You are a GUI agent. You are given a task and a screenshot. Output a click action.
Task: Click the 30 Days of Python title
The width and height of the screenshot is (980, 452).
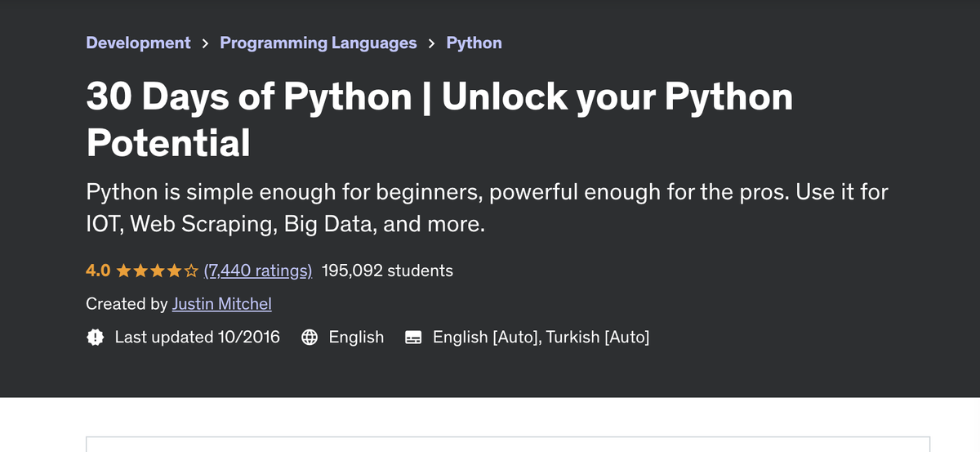(439, 119)
